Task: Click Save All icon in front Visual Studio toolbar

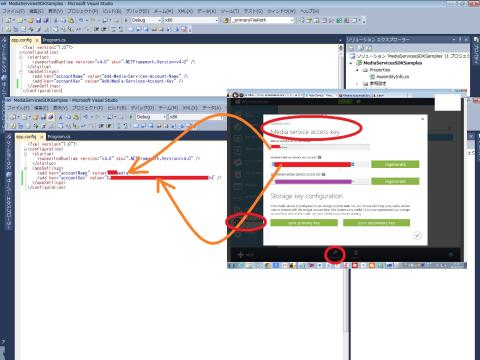Action: 51,117
